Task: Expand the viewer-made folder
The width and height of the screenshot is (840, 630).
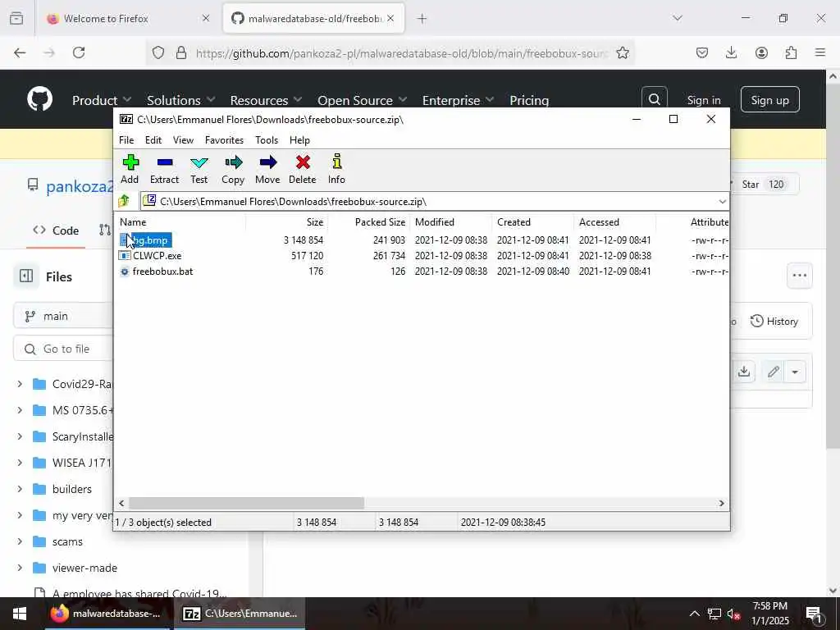Action: click(x=20, y=568)
